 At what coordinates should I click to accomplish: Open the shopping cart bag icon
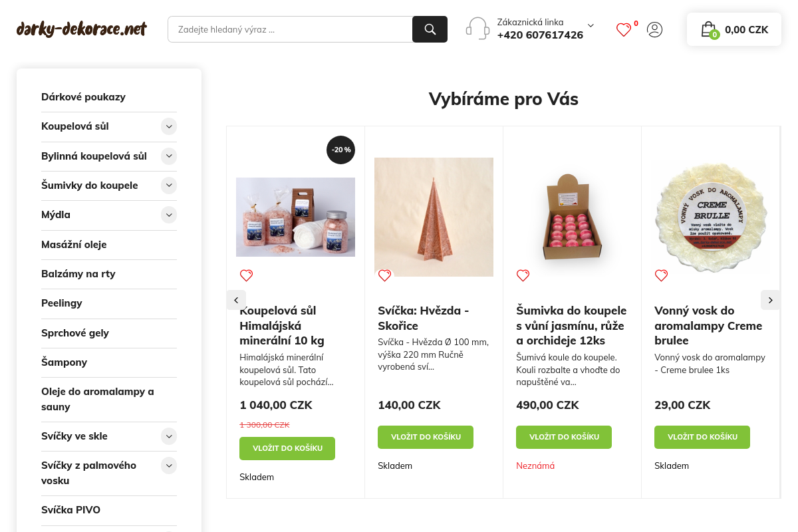tap(709, 29)
